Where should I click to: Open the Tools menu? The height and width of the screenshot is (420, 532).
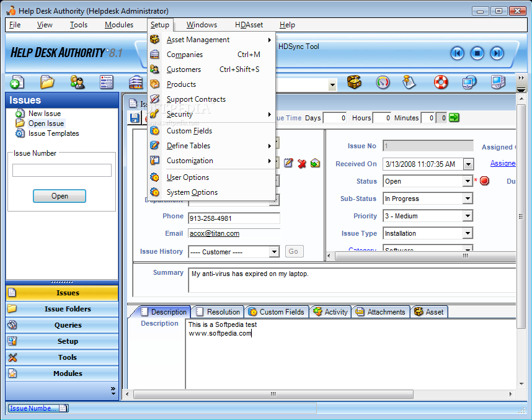coord(78,25)
